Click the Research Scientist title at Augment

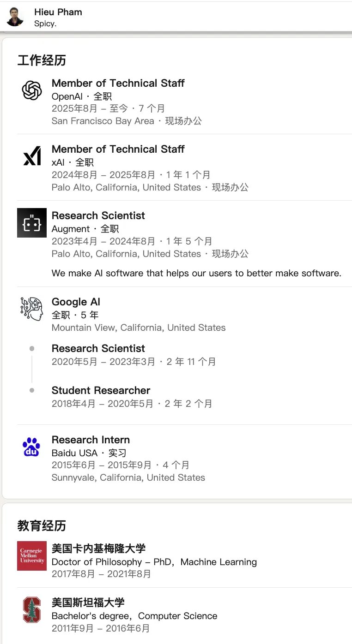[98, 215]
